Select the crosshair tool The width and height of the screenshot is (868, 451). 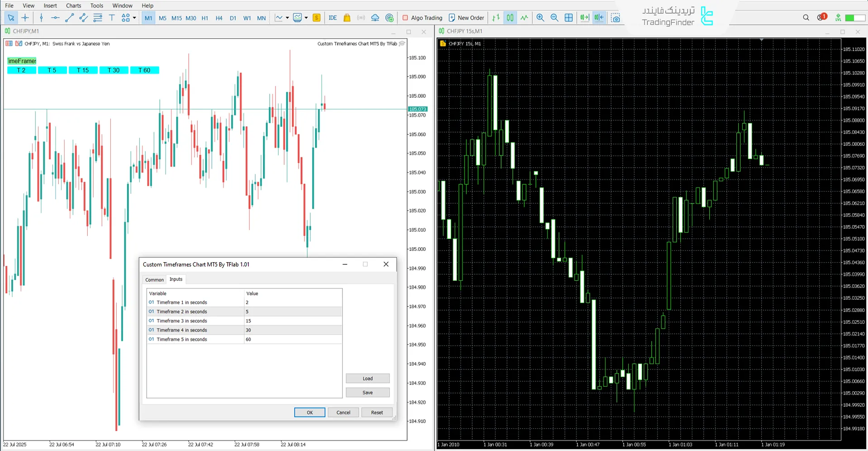(x=25, y=18)
